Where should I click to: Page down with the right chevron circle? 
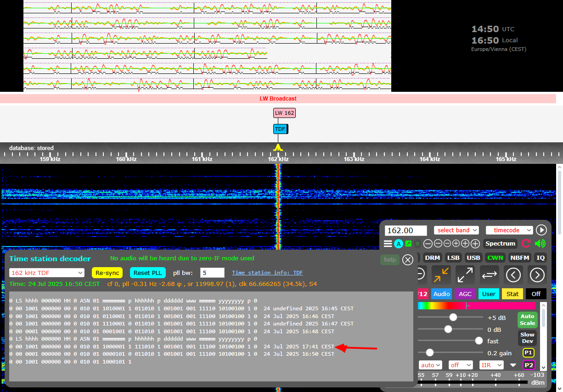pyautogui.click(x=537, y=275)
